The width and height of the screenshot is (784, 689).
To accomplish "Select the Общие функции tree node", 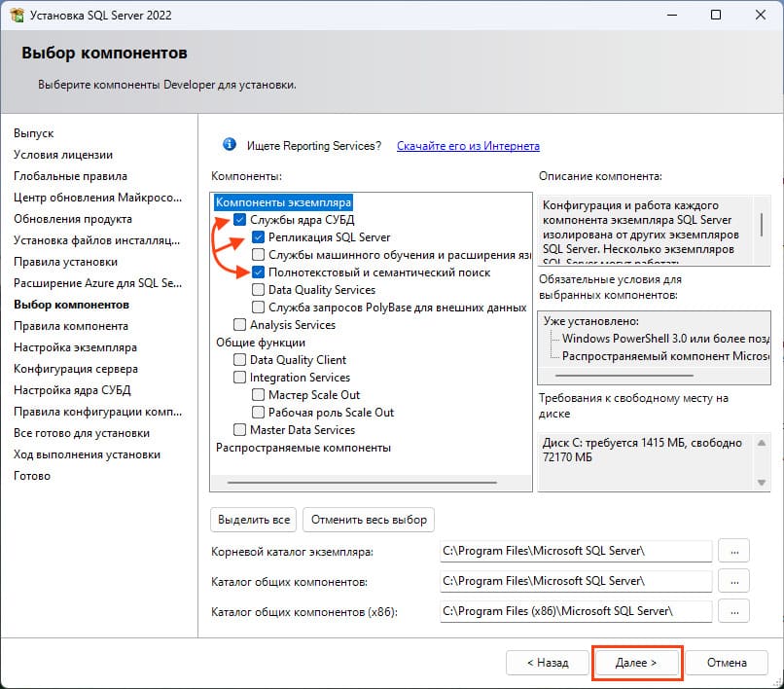I will [x=261, y=343].
